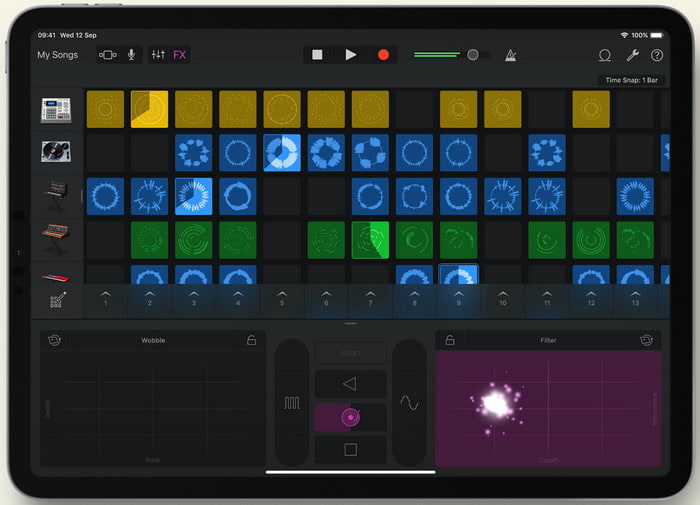700x505 pixels.
Task: Tap the microphone icon in toolbar
Action: tap(131, 55)
